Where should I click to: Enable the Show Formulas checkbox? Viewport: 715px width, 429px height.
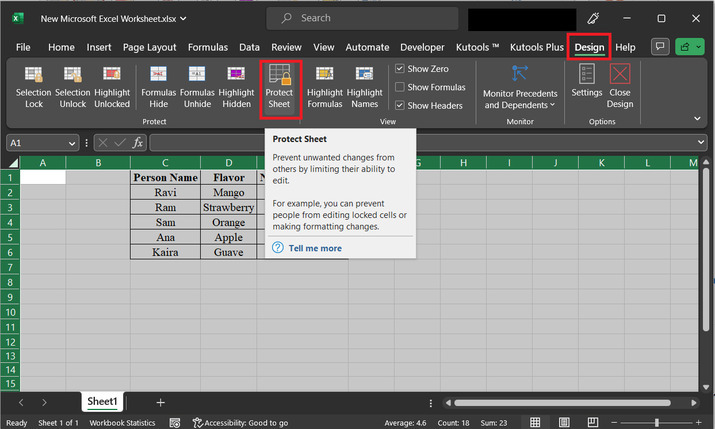click(x=400, y=87)
